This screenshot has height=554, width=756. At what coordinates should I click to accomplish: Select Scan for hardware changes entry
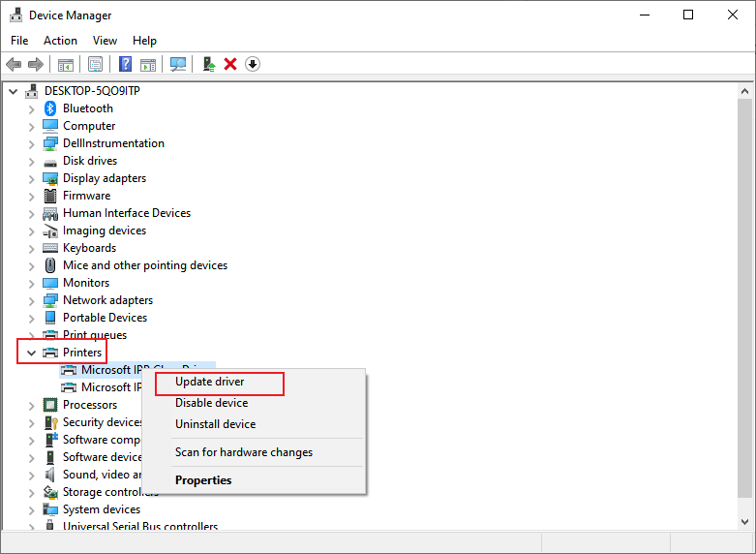coord(254,452)
